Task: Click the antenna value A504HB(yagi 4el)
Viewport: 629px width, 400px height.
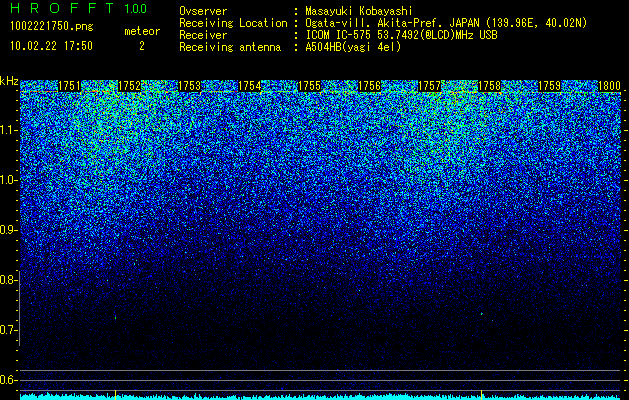Action: coord(353,47)
